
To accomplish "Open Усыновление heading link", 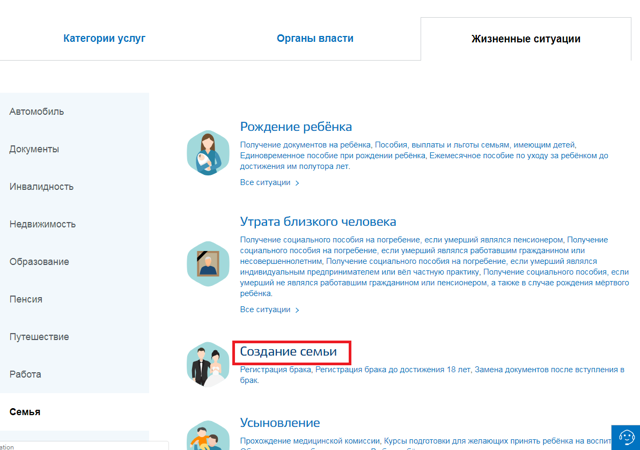I will (280, 423).
